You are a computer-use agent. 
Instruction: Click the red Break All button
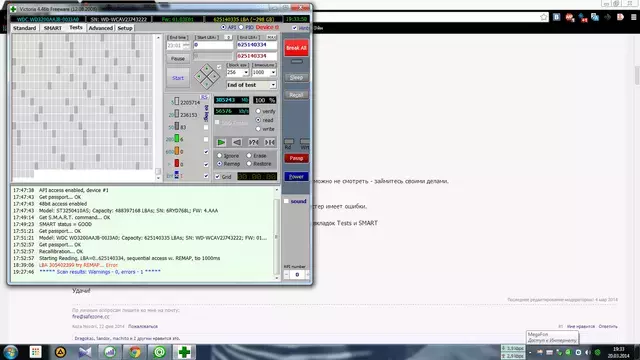(x=296, y=48)
